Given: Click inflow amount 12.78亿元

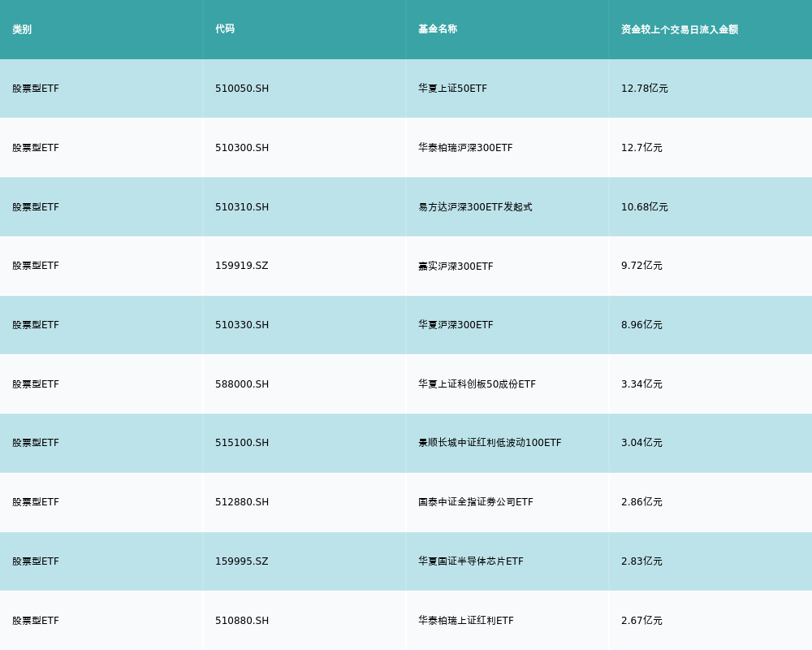Looking at the screenshot, I should pyautogui.click(x=645, y=89).
